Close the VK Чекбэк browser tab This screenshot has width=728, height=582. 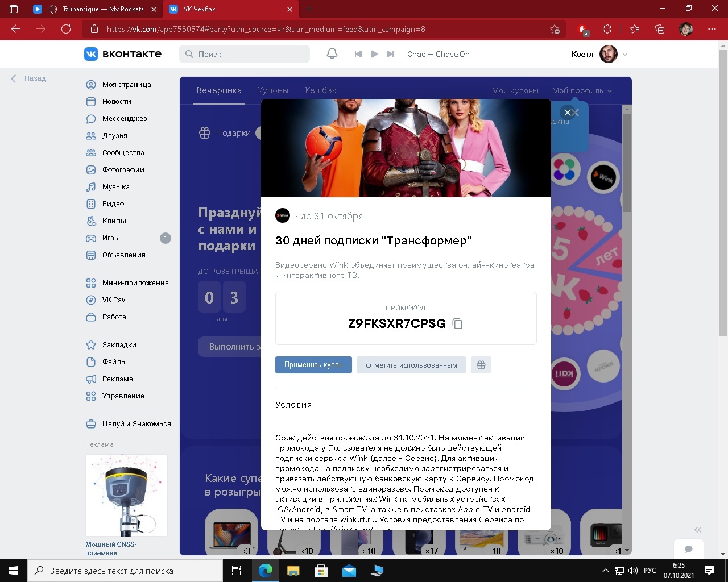(289, 9)
